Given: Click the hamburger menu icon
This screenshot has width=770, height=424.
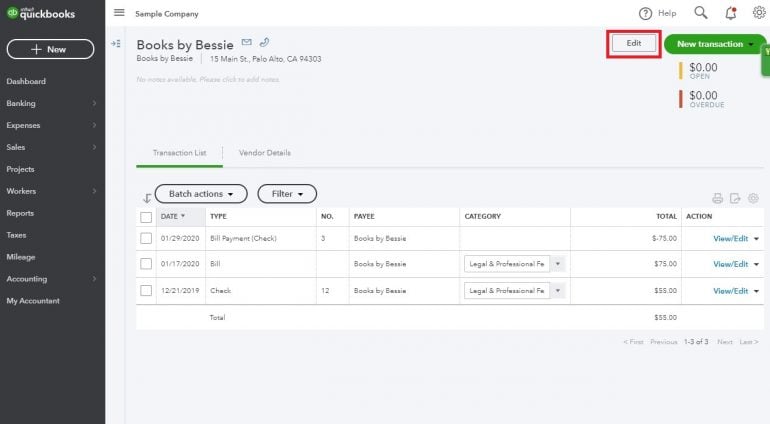Looking at the screenshot, I should 119,13.
